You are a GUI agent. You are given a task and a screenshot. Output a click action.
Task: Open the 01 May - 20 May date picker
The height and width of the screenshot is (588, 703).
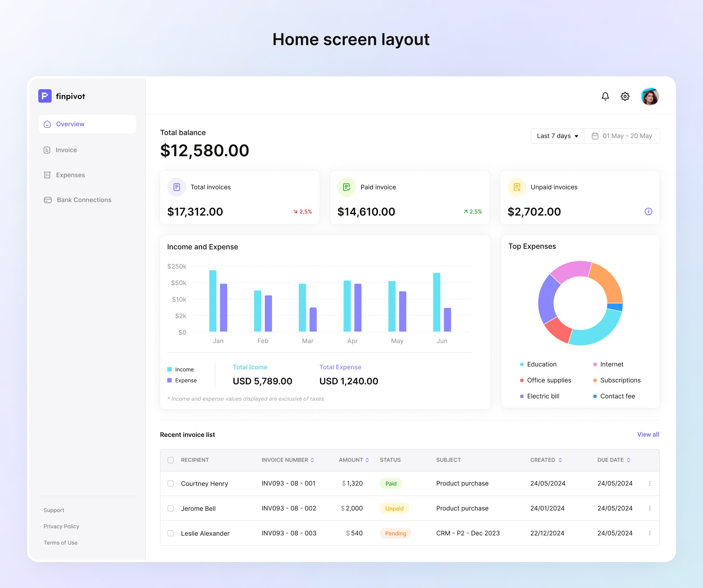click(622, 136)
